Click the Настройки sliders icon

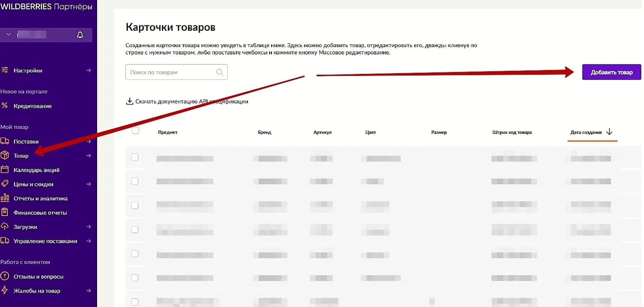pyautogui.click(x=5, y=70)
